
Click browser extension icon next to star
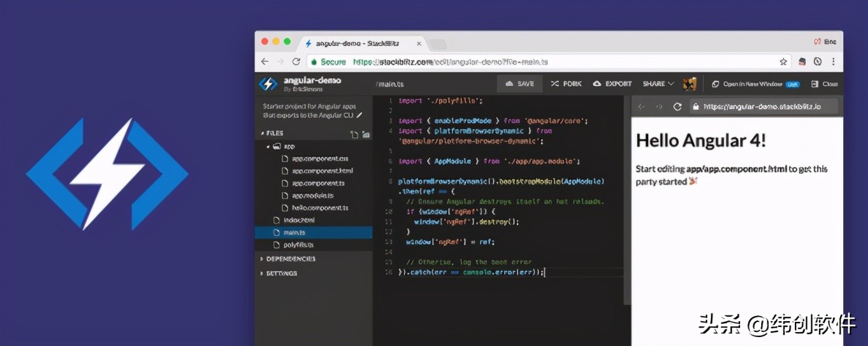point(802,62)
